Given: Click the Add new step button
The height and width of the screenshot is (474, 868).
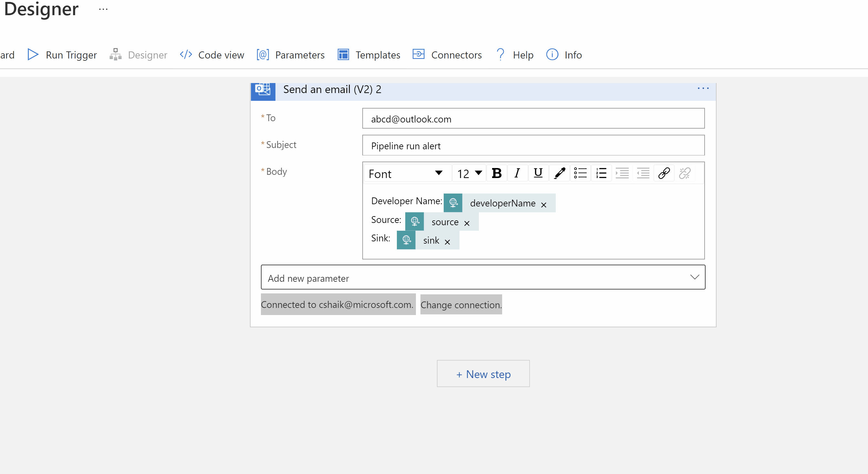Looking at the screenshot, I should click(483, 374).
